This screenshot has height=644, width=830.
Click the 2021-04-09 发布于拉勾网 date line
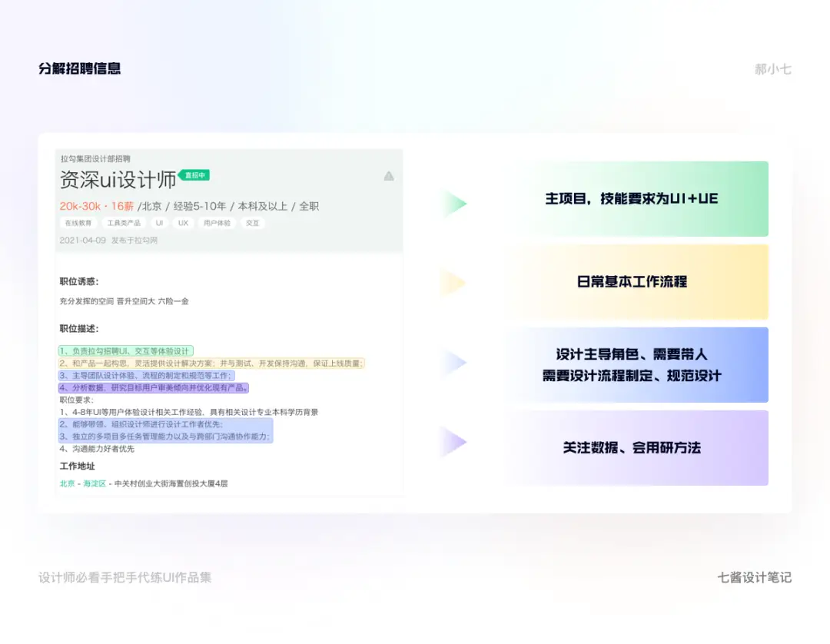[x=108, y=241]
